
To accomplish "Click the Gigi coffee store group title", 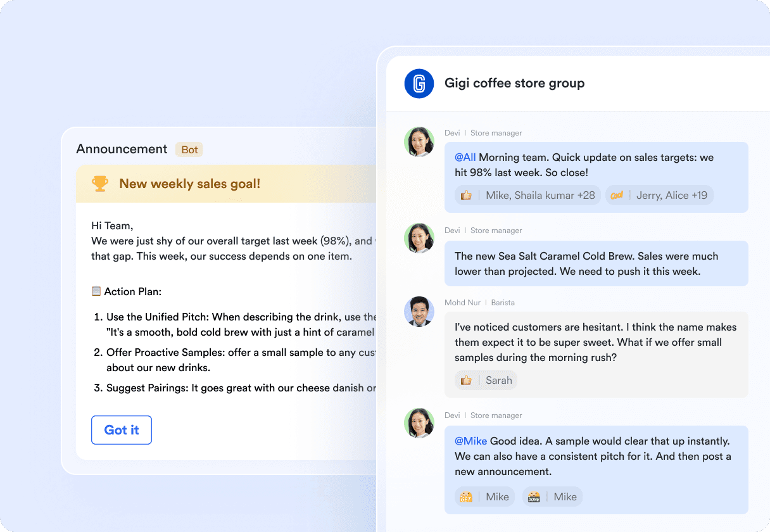I will 515,83.
